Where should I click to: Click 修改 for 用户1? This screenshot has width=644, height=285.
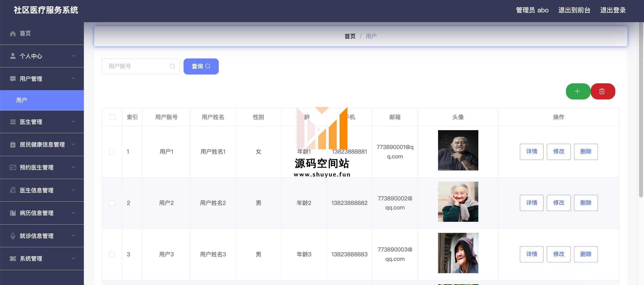tap(558, 152)
